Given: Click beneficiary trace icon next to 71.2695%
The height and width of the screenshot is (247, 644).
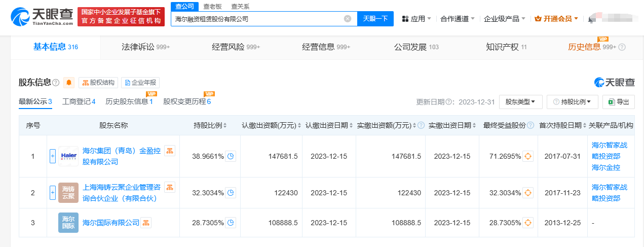Looking at the screenshot, I should 528,156.
